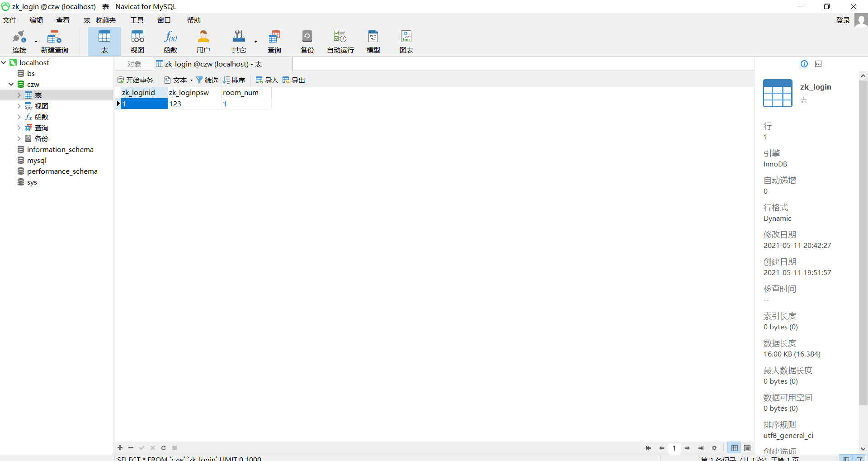Click the info panel vertical scrollbar
This screenshot has width=868, height=461.
(863, 243)
